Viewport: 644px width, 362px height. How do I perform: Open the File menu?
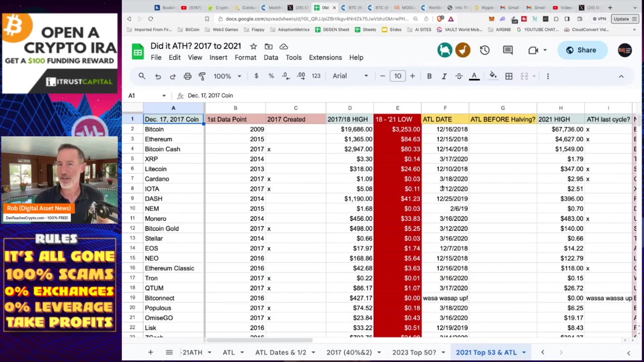click(156, 57)
